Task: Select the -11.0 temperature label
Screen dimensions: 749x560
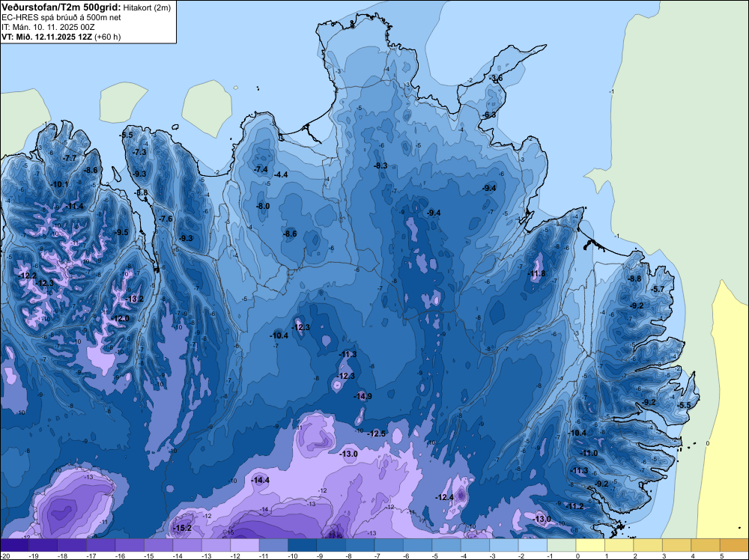Action: pyautogui.click(x=589, y=453)
